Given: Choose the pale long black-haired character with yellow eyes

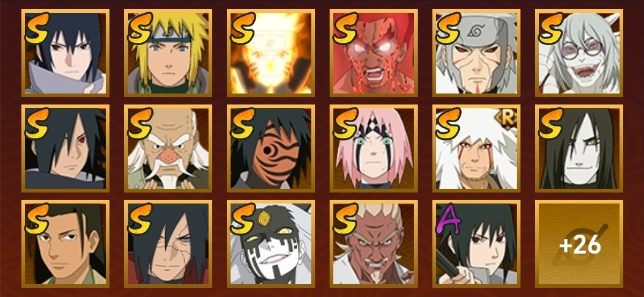Looking at the screenshot, I should [x=579, y=148].
